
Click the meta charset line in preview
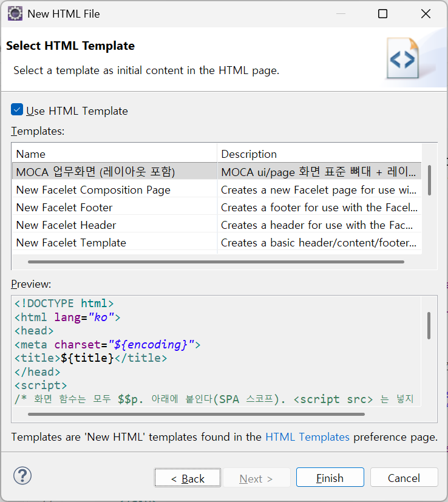pos(107,345)
